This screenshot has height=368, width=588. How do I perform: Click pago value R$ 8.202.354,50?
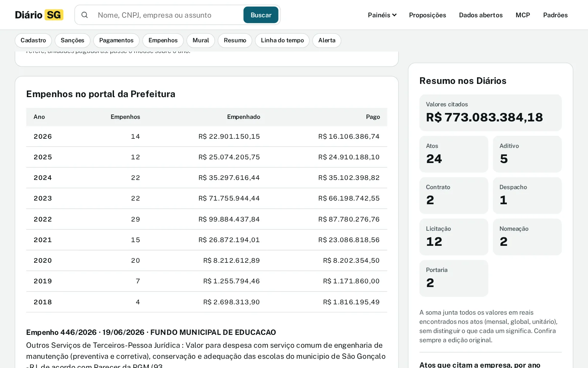coord(351,261)
